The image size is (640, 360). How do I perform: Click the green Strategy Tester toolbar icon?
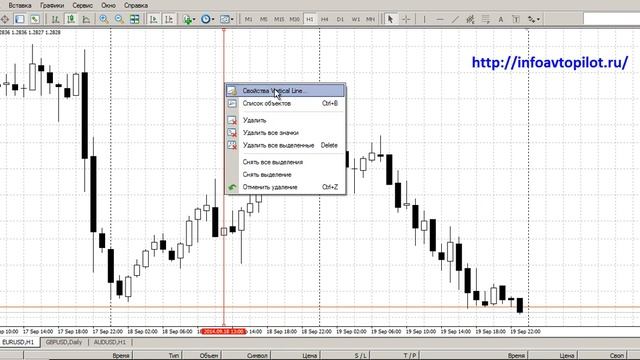pos(35,19)
